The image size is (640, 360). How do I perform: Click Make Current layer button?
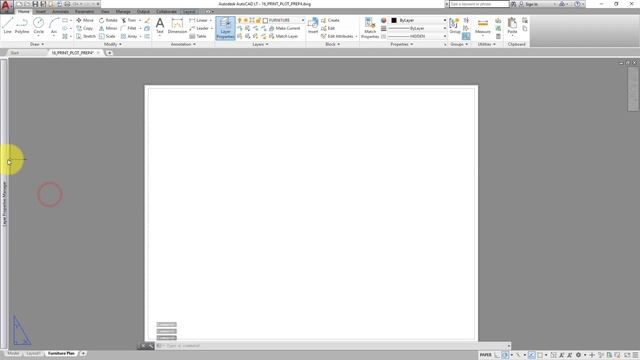coord(284,28)
